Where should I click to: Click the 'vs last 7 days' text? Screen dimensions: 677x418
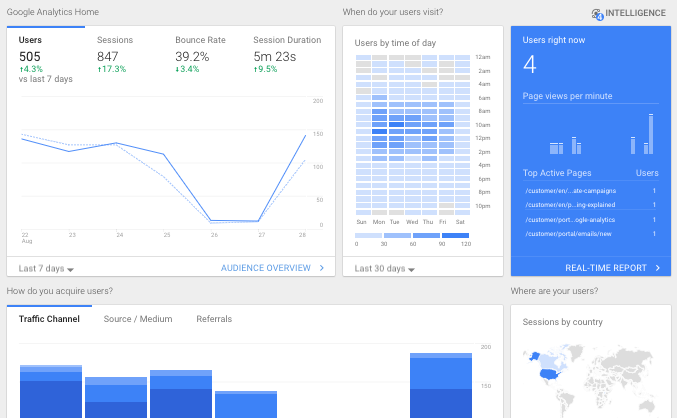[45, 79]
